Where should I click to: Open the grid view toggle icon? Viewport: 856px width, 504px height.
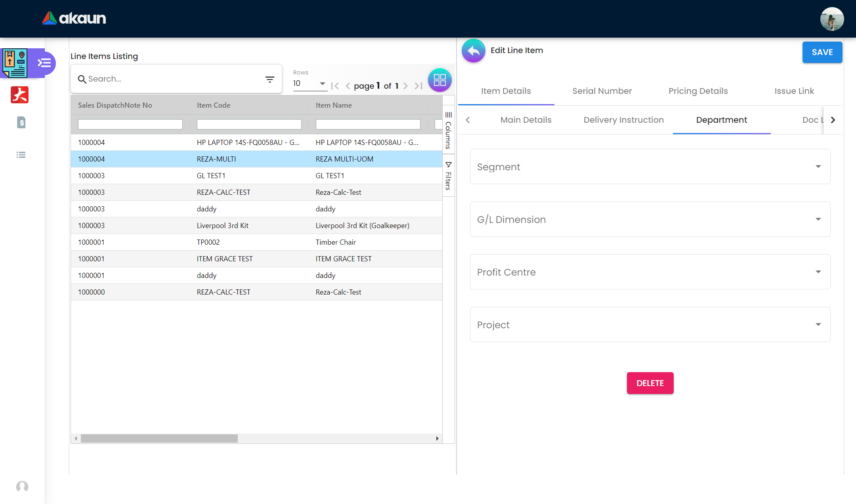point(439,80)
